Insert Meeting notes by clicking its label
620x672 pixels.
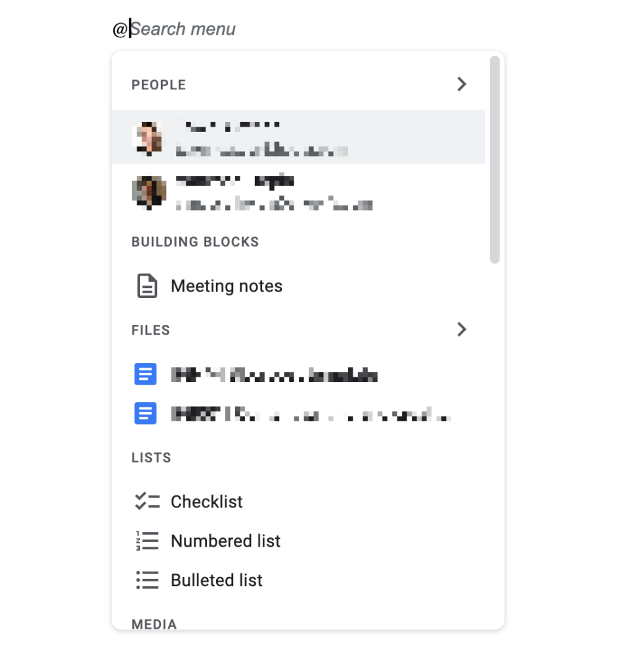pos(226,286)
